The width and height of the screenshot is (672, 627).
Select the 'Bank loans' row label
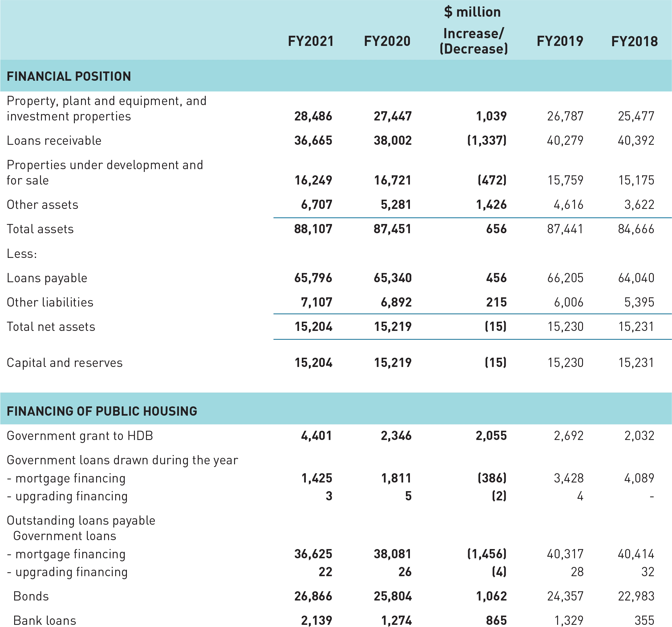pos(45,621)
